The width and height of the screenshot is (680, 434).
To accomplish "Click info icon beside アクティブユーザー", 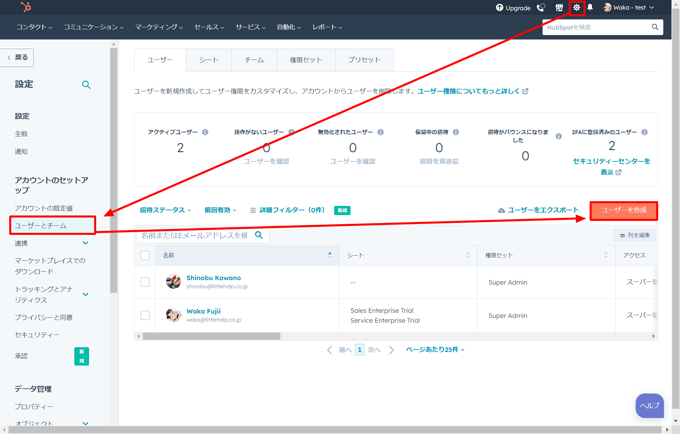I will click(x=206, y=132).
